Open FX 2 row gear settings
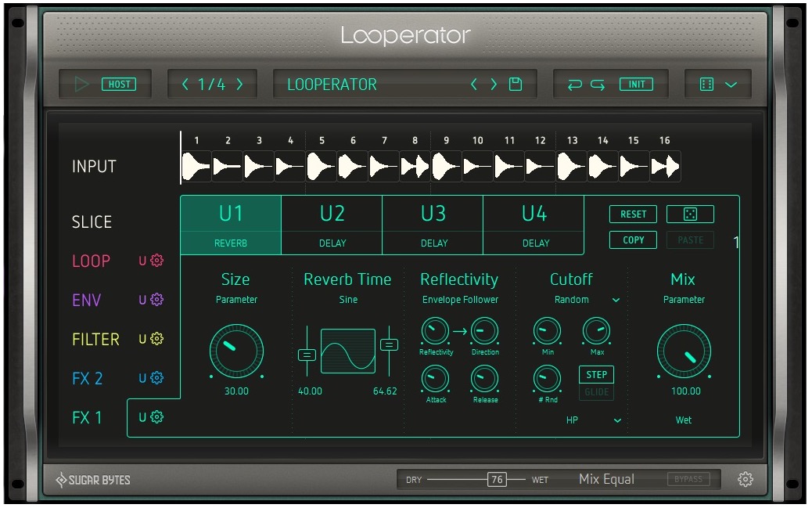Viewport: 812px width, 508px height. click(157, 378)
